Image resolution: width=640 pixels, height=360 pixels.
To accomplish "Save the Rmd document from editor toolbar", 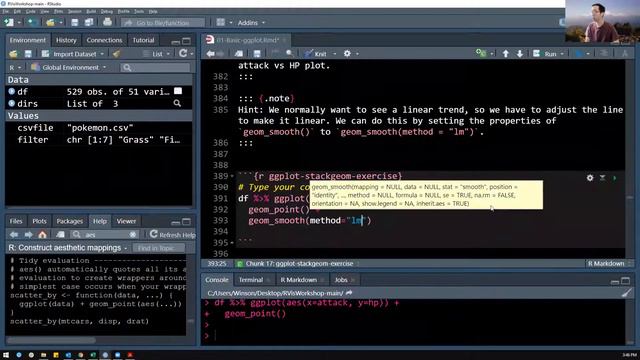I will 257,53.
